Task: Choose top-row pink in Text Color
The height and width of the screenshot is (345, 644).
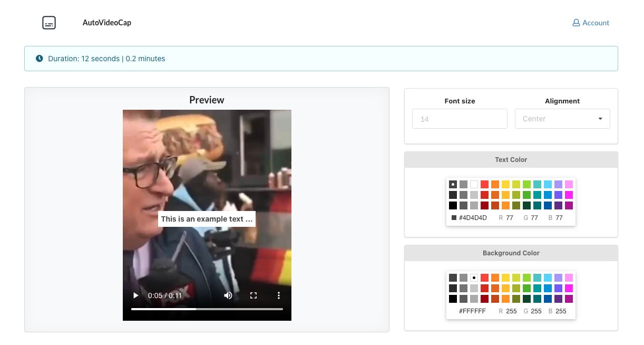Action: (x=569, y=184)
